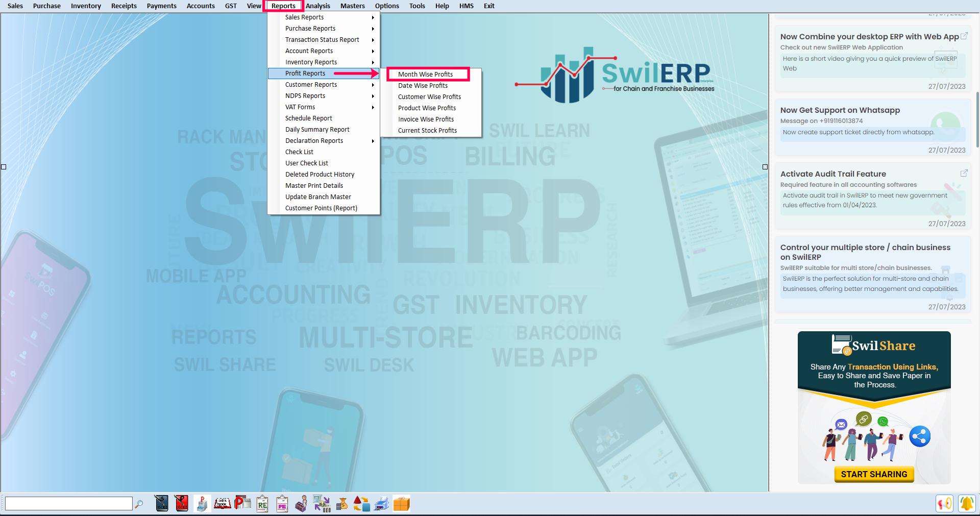The height and width of the screenshot is (516, 980).
Task: Click the P cabinet shortcut icon
Action: tap(202, 503)
